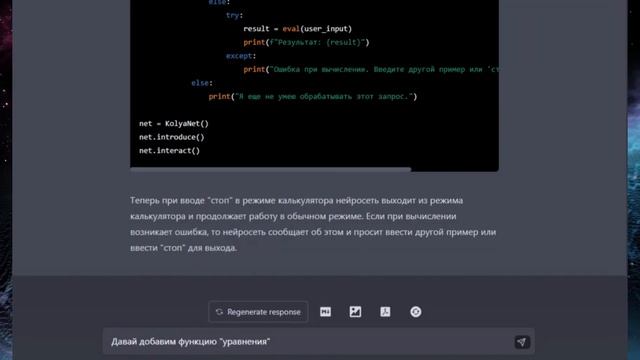Click the print line with "Результат"
This screenshot has height=360, width=640.
(306, 42)
